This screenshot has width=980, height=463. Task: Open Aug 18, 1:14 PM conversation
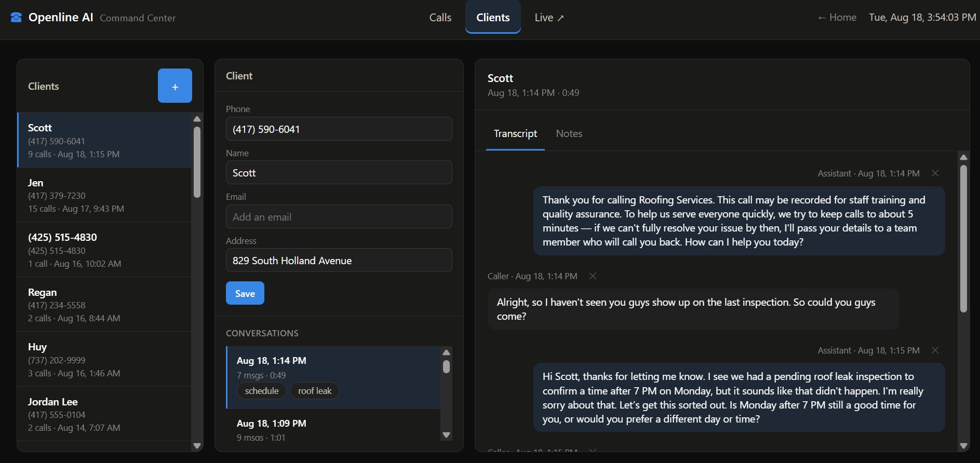point(333,377)
